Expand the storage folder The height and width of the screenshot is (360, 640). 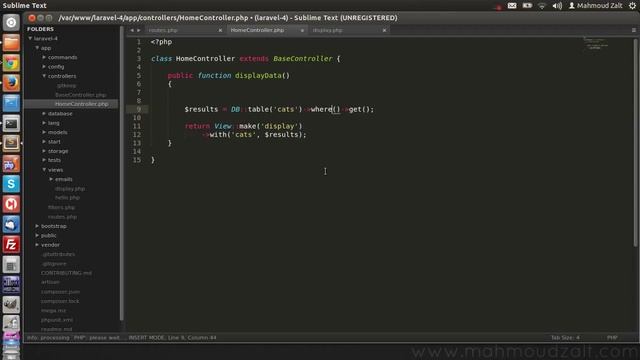44,151
